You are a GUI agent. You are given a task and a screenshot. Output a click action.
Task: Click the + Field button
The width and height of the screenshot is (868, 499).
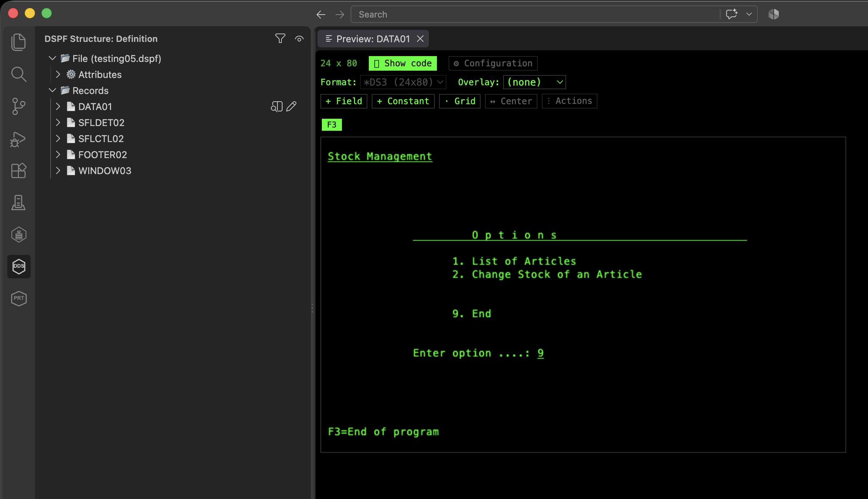[344, 101]
